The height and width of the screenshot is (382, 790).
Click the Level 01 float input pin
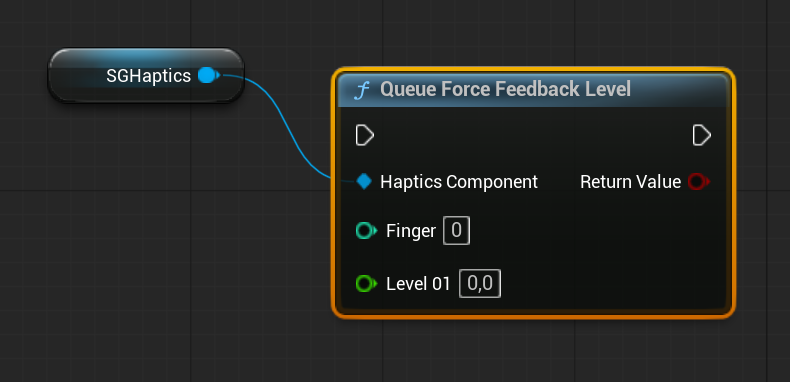pyautogui.click(x=366, y=284)
